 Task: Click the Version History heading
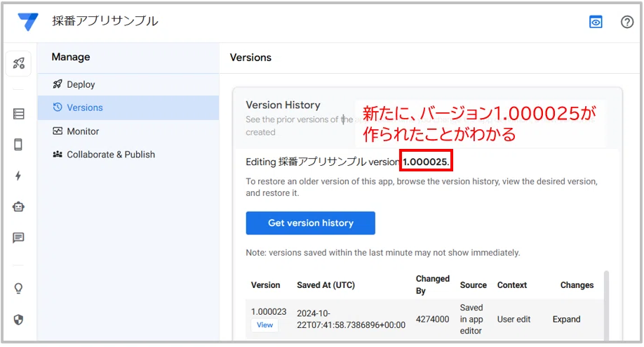pyautogui.click(x=283, y=105)
